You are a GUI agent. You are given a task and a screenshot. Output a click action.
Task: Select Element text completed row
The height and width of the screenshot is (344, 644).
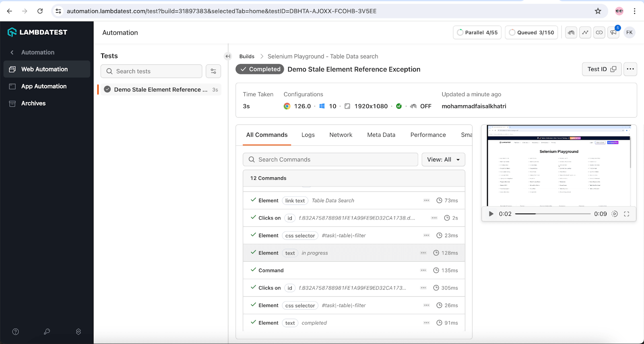pos(354,323)
